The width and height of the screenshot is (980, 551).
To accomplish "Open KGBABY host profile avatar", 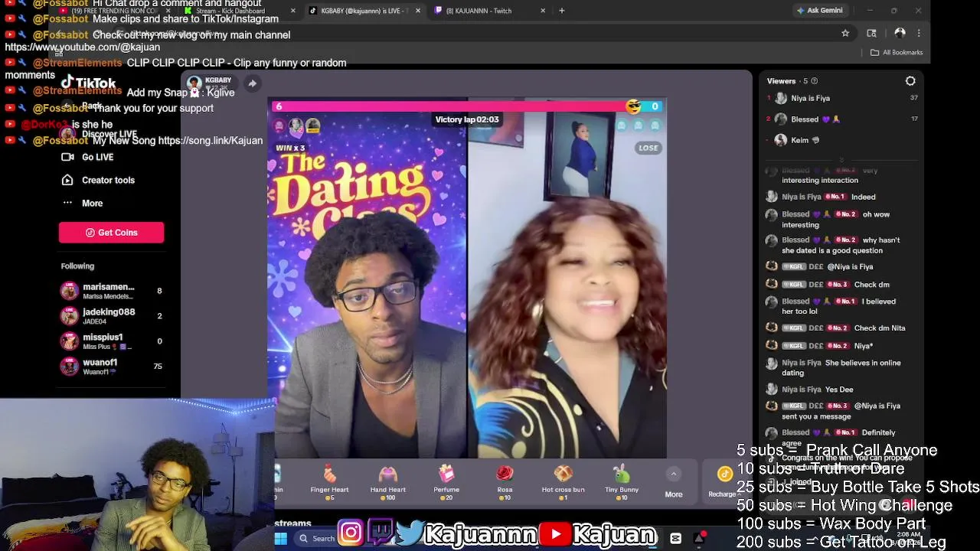I will tap(194, 83).
